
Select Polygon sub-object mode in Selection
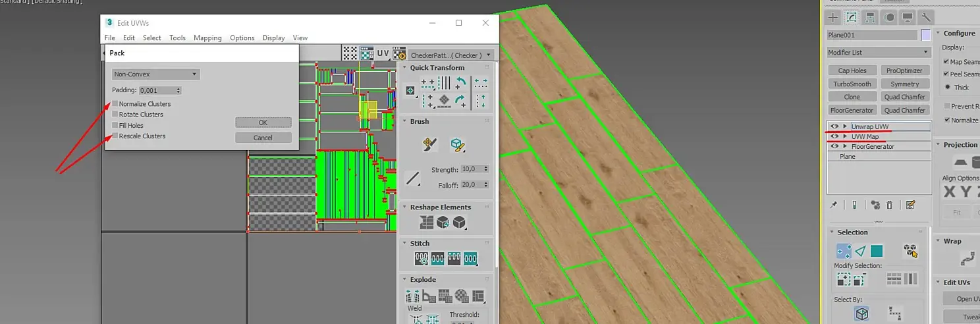(877, 251)
